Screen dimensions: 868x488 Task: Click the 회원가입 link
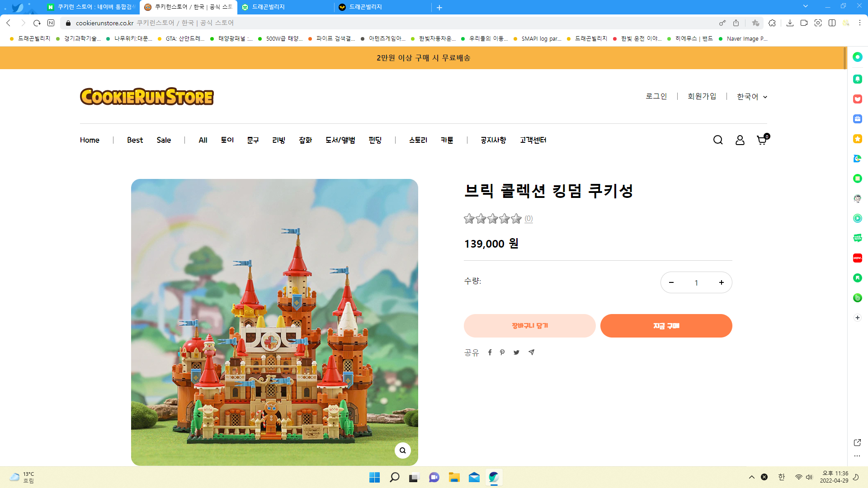pos(702,96)
